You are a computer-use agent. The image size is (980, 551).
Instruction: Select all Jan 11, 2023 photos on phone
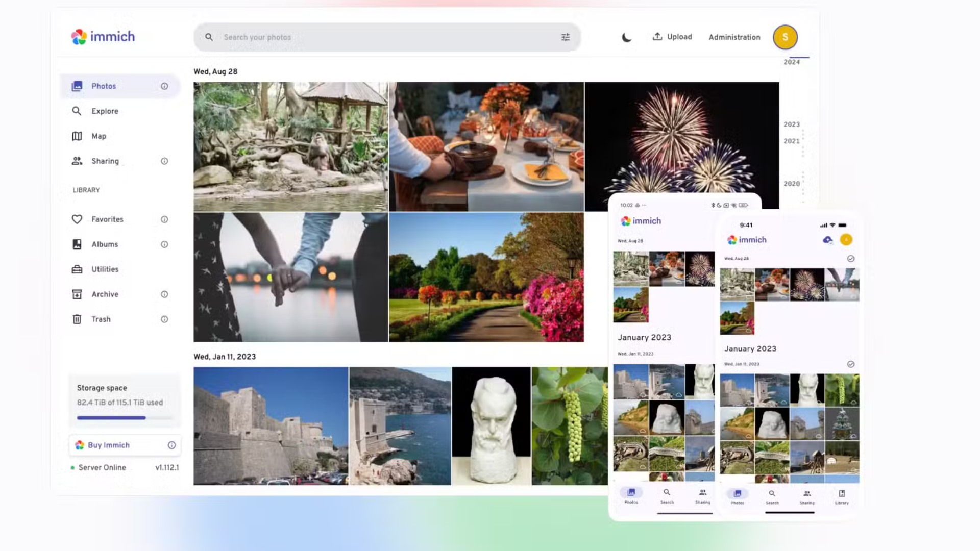pyautogui.click(x=851, y=364)
